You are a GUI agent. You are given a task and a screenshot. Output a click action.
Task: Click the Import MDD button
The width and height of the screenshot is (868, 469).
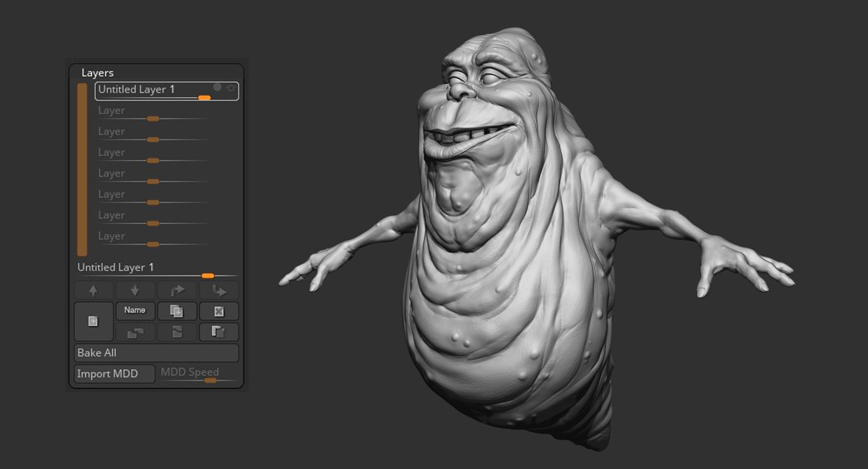[114, 373]
